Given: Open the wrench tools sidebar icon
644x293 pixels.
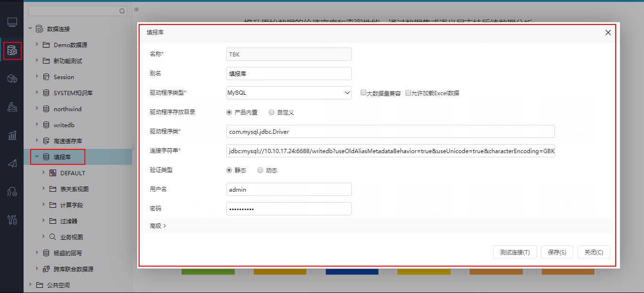Looking at the screenshot, I should tap(12, 220).
